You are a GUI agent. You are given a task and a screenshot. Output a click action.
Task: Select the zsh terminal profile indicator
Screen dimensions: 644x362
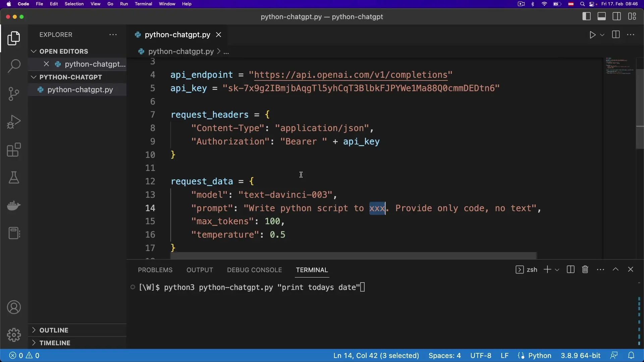[x=526, y=270]
